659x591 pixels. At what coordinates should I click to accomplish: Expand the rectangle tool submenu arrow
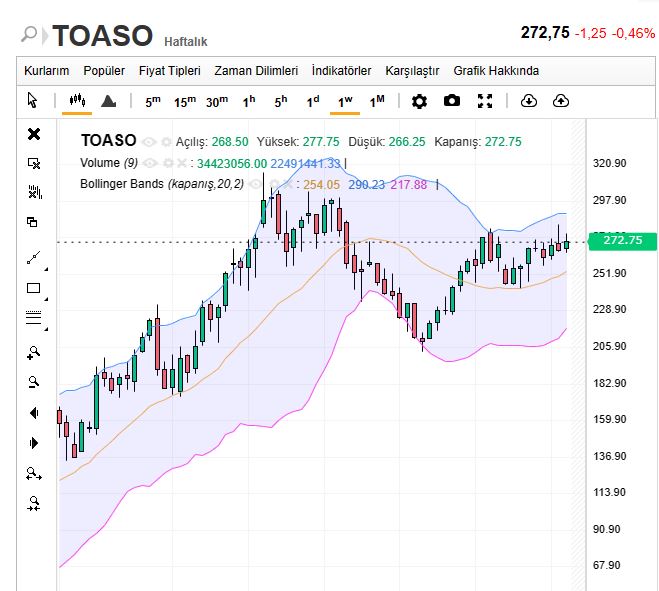point(46,299)
